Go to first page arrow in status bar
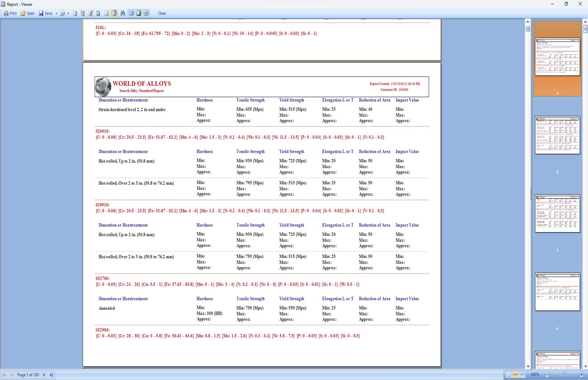Viewport: 588px width, 380px height. (x=4, y=375)
